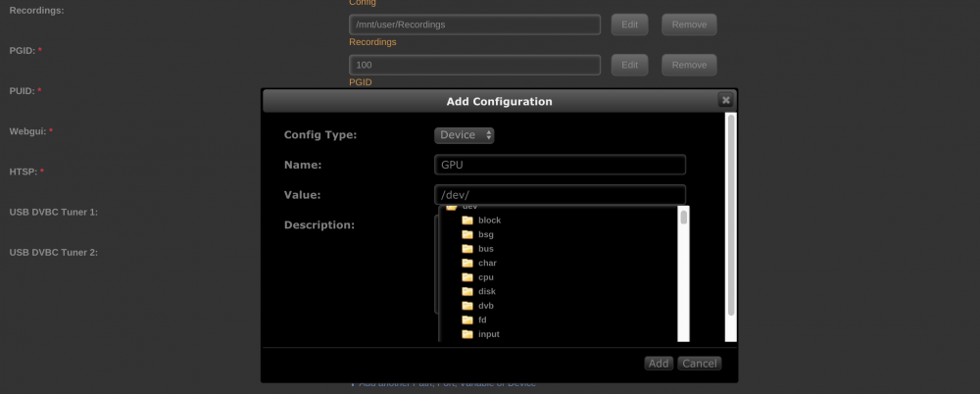Click the file tree picker scrollbar
Viewport: 980px width, 394px height.
684,273
